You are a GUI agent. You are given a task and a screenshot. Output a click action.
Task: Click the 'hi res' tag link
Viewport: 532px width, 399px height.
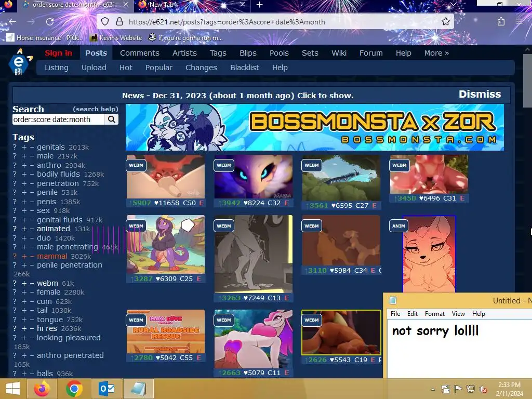coord(47,328)
